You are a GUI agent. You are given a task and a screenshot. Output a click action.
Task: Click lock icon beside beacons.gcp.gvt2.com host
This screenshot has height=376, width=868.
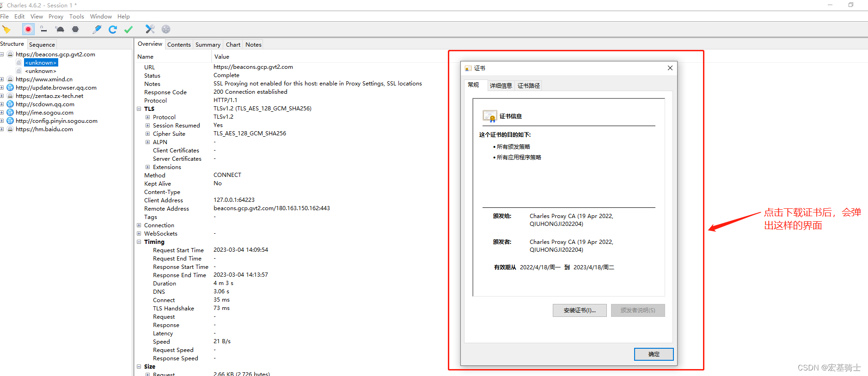[x=10, y=54]
